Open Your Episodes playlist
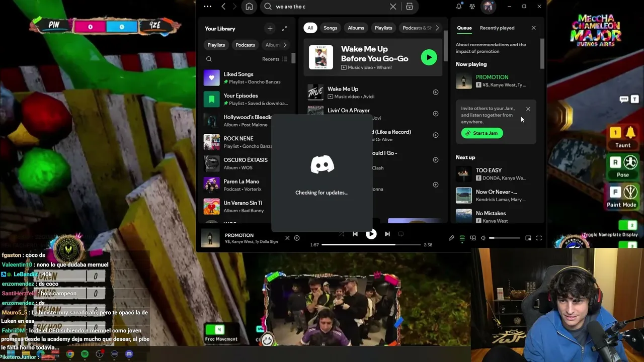The image size is (644, 362). (x=247, y=99)
